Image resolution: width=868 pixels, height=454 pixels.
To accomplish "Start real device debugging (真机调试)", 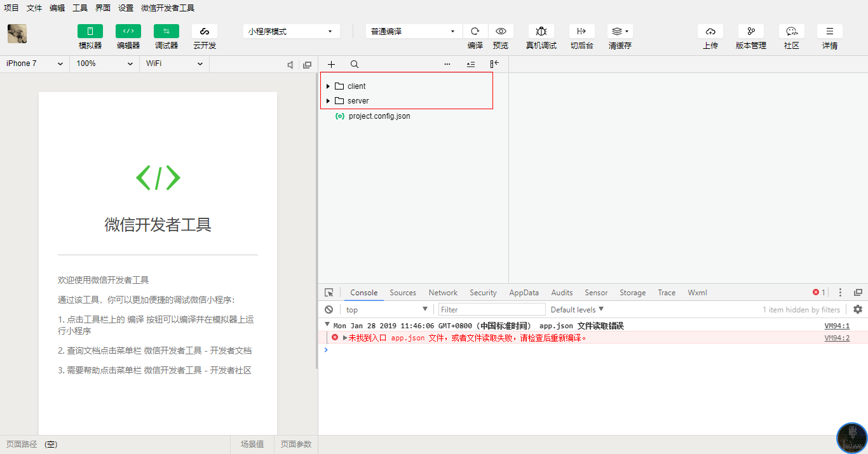I will click(x=541, y=31).
